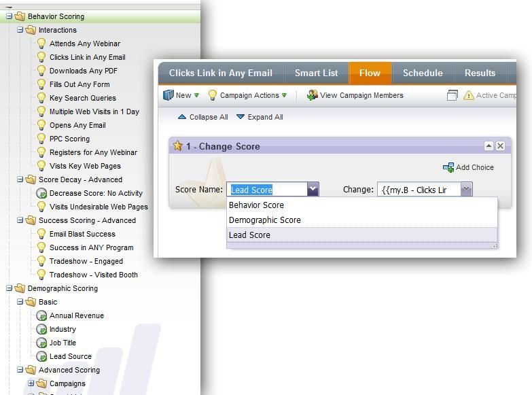Click the batch campaign icon beside Job Title
This screenshot has width=532, height=395.
(41, 343)
